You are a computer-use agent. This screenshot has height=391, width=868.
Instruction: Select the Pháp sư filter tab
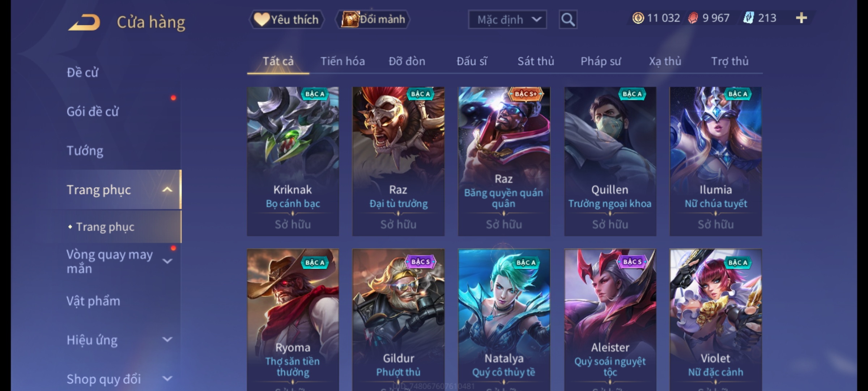601,61
